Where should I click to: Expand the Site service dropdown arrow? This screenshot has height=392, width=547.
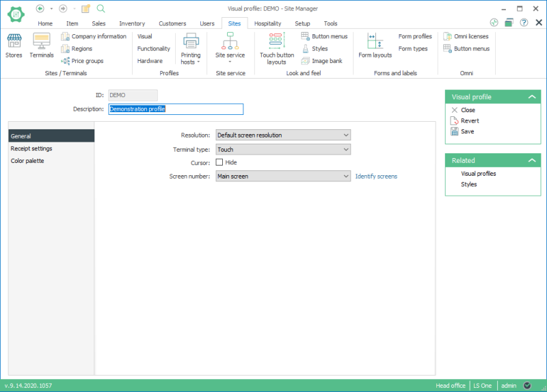click(x=230, y=62)
